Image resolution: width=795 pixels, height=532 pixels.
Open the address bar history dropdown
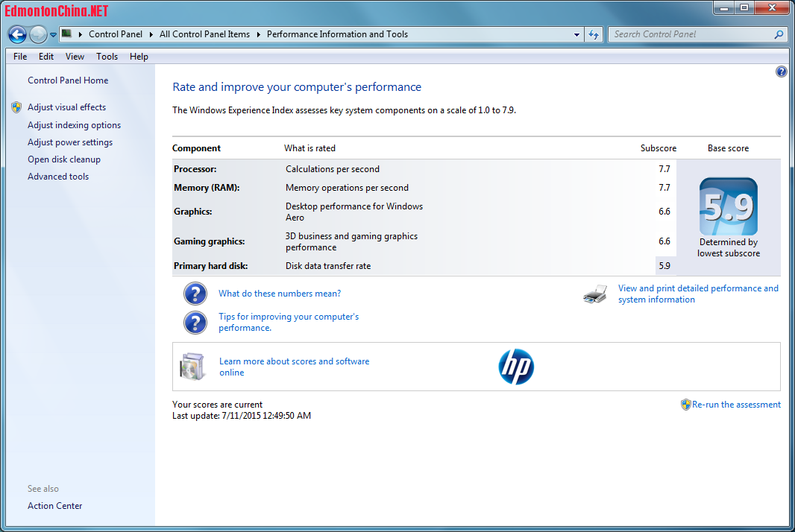(x=577, y=34)
